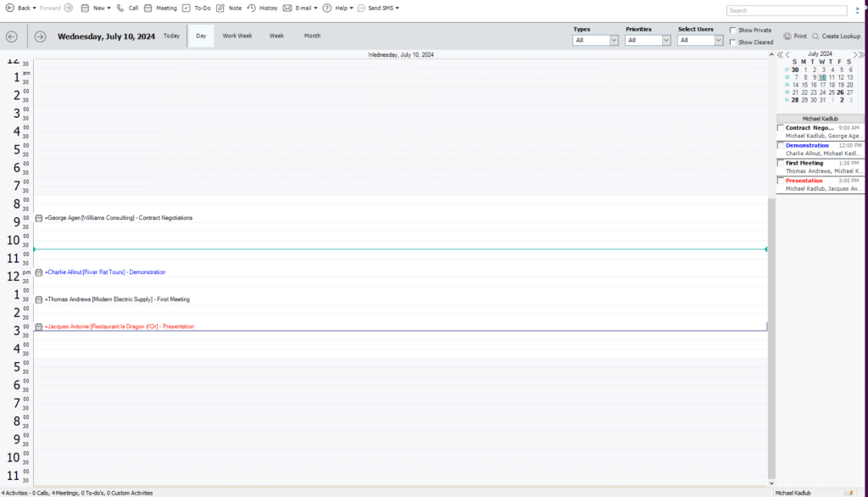Click the Send SMS speech bubble icon
Image resolution: width=868 pixels, height=497 pixels.
(361, 8)
